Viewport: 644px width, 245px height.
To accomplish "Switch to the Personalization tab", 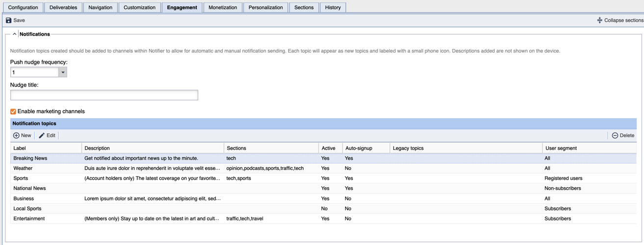I will [266, 7].
